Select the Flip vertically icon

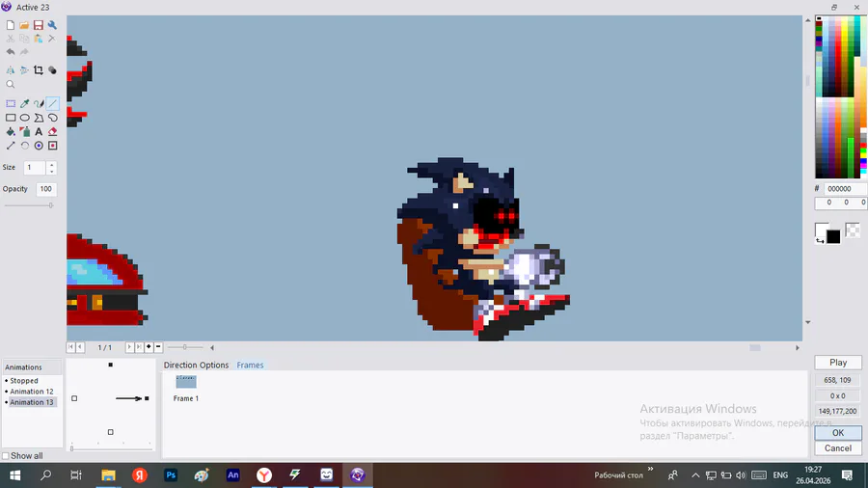pos(24,70)
